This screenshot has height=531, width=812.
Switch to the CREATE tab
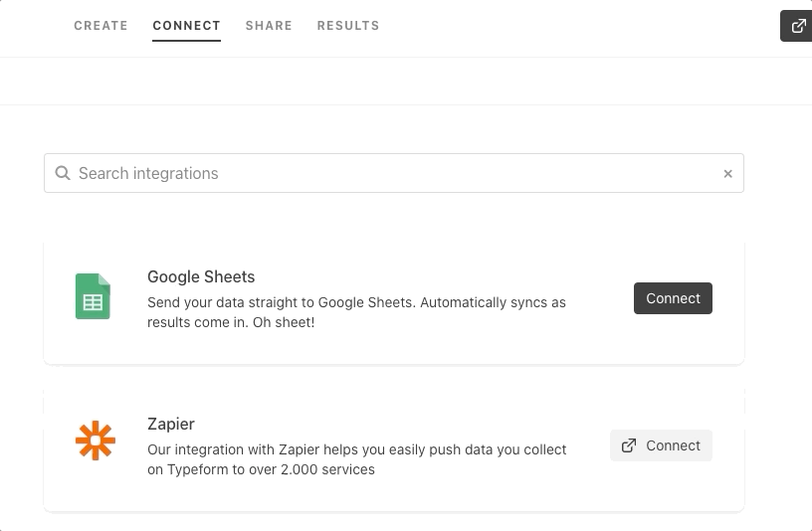pyautogui.click(x=101, y=26)
